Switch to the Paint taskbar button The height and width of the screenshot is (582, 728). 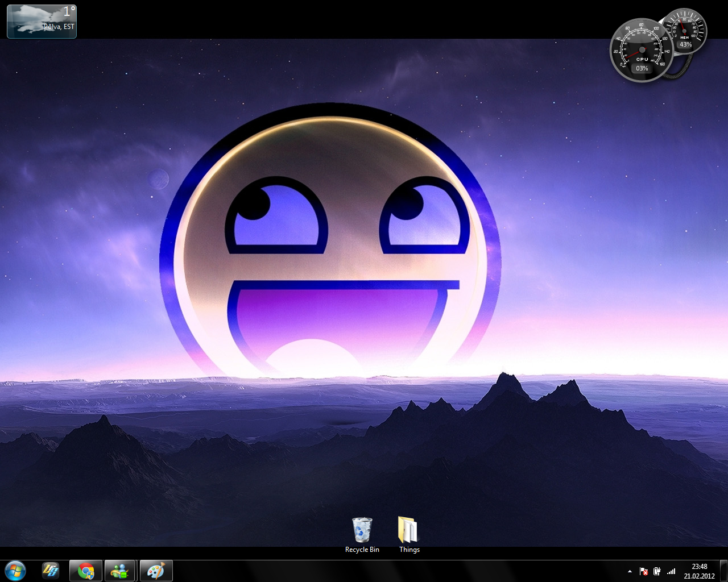[x=156, y=571]
